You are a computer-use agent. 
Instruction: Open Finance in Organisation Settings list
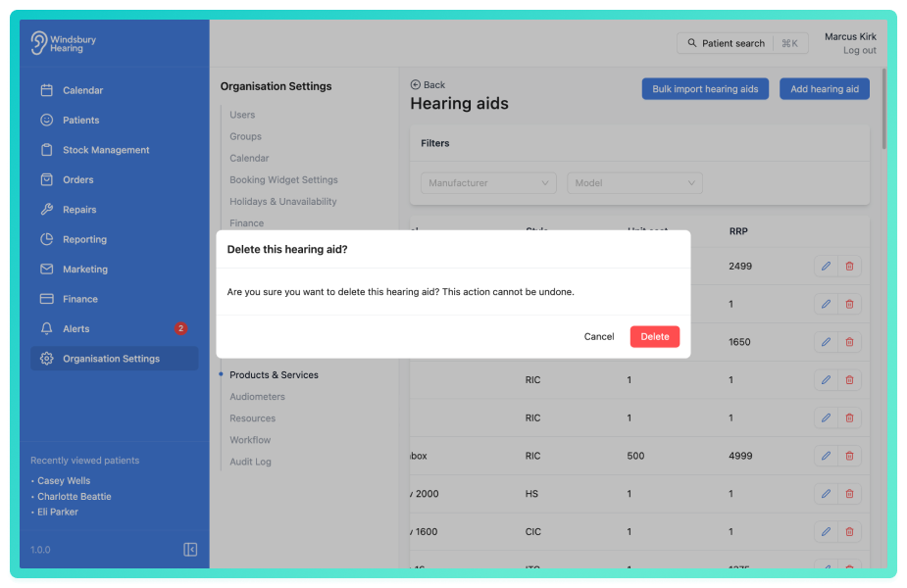click(246, 223)
